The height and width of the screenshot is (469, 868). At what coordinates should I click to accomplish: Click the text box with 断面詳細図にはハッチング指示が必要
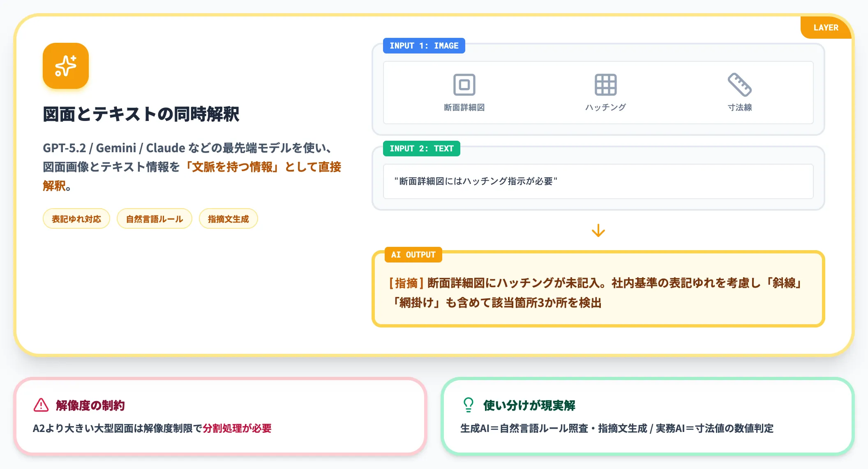pos(598,181)
